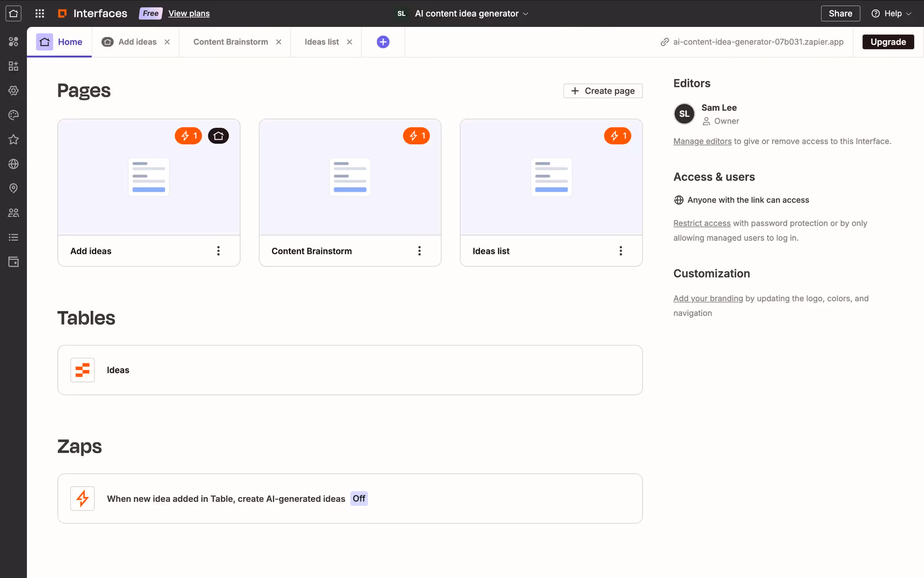The image size is (924, 578).
Task: Toggle the Off status on the Zap
Action: click(359, 499)
